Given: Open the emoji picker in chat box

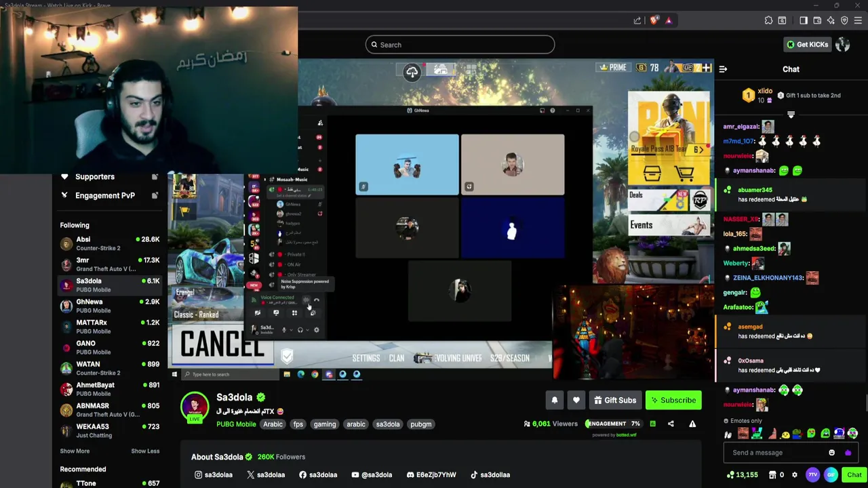Looking at the screenshot, I should click(x=831, y=453).
